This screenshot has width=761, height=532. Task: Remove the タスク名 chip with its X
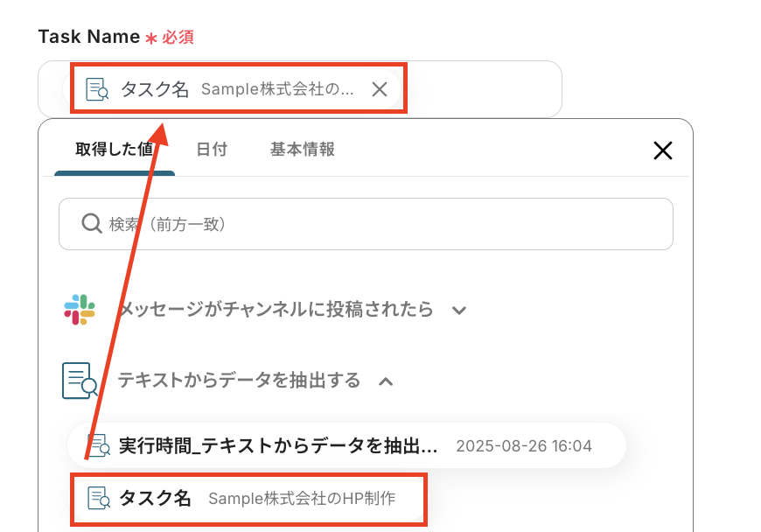click(379, 89)
